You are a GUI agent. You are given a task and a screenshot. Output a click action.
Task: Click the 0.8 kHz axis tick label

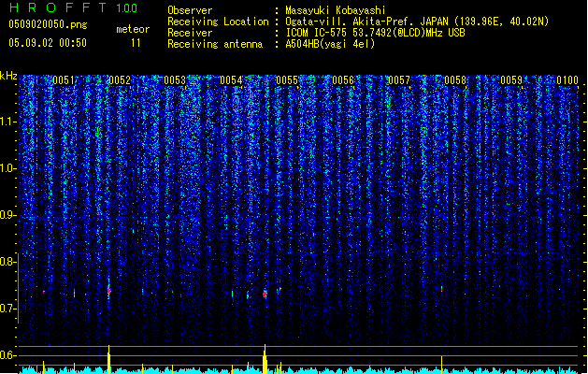8,262
